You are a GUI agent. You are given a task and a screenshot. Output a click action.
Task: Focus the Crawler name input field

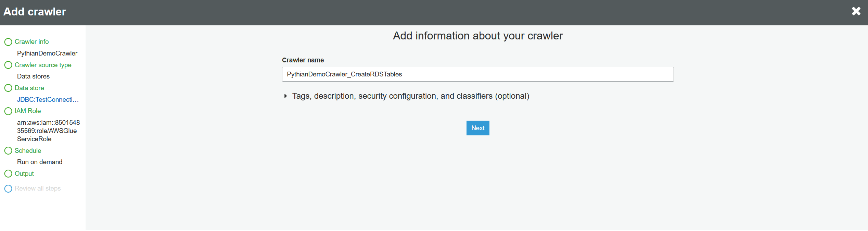click(x=477, y=74)
